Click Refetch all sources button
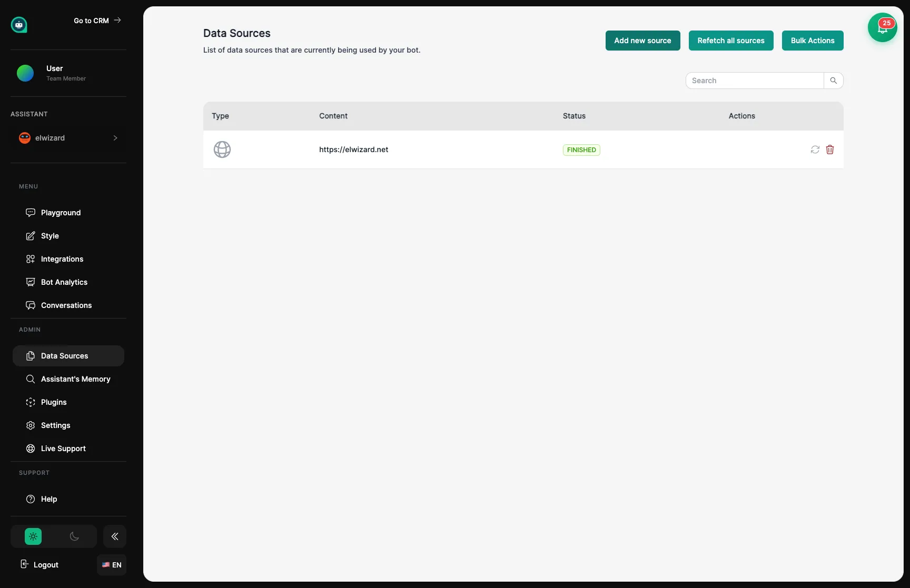 [x=731, y=41]
